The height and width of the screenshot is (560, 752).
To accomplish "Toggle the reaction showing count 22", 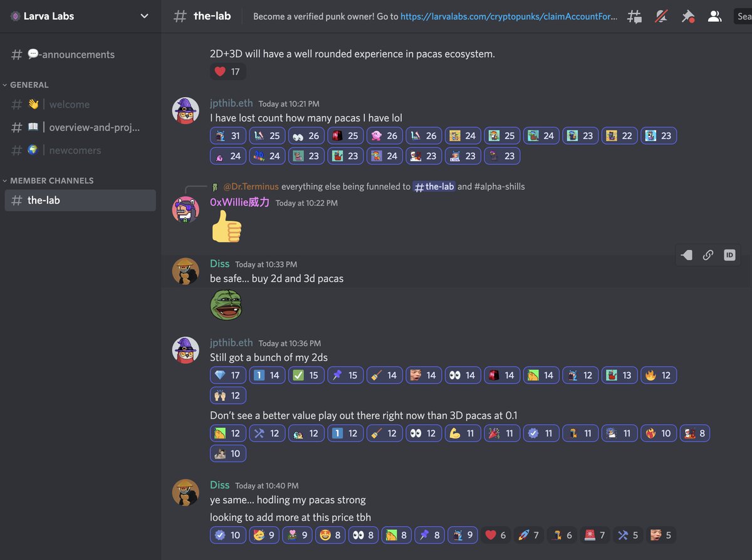I will click(x=620, y=135).
